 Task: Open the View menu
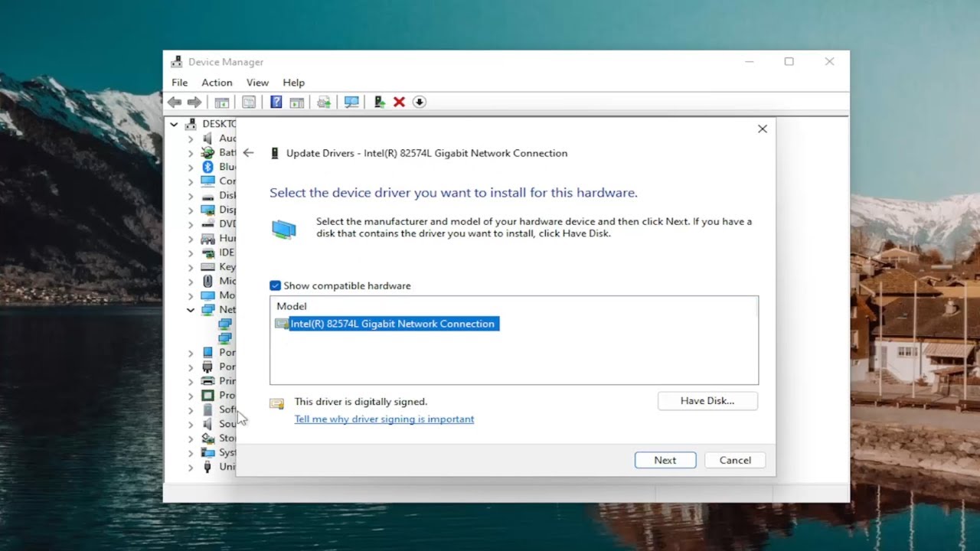point(257,83)
